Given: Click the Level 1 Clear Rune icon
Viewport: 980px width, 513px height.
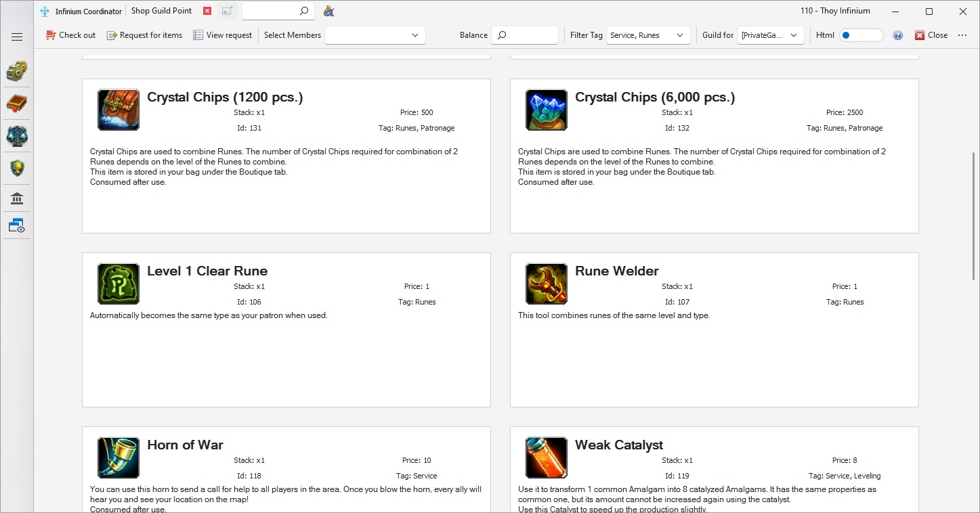Looking at the screenshot, I should pyautogui.click(x=119, y=284).
